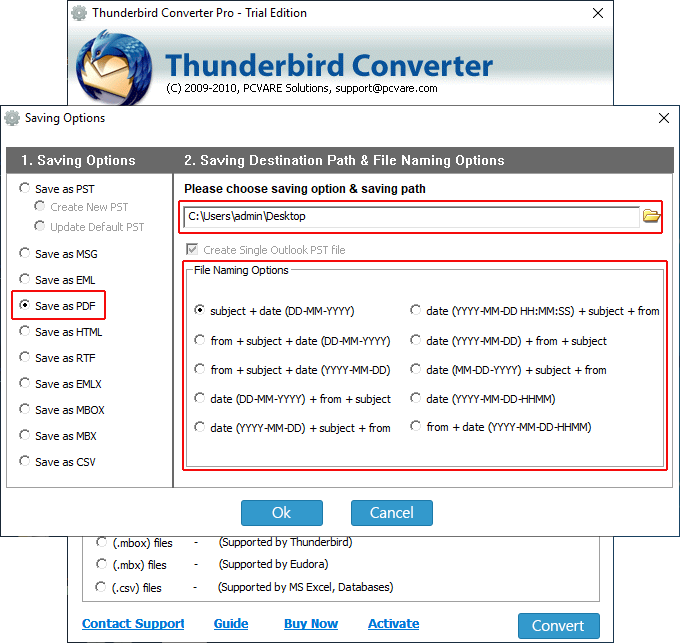Click the PCVARE Solutions copyright text
Image resolution: width=680 pixels, height=643 pixels.
(302, 88)
